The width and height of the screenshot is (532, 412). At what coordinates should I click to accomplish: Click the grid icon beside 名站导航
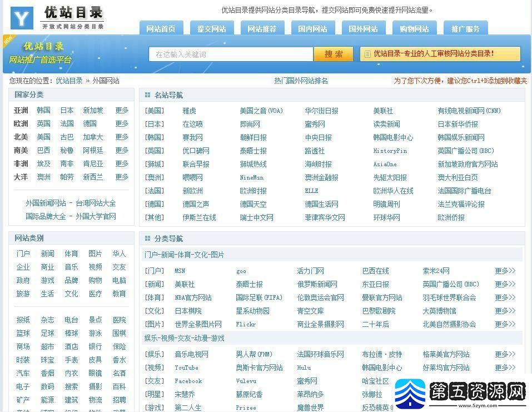click(x=147, y=95)
